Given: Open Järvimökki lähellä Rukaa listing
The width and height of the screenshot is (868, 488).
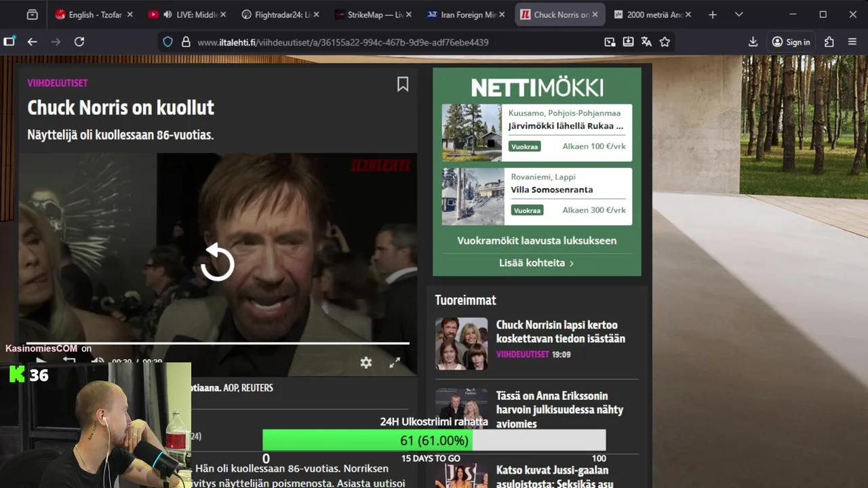Looking at the screenshot, I should click(x=566, y=125).
